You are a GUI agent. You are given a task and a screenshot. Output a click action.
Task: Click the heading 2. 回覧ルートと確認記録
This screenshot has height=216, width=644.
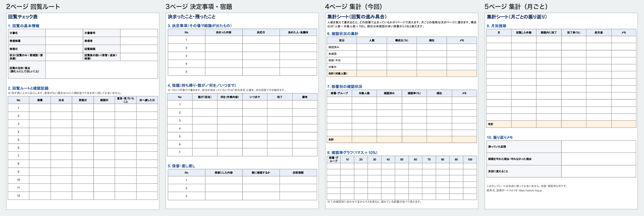pos(28,88)
